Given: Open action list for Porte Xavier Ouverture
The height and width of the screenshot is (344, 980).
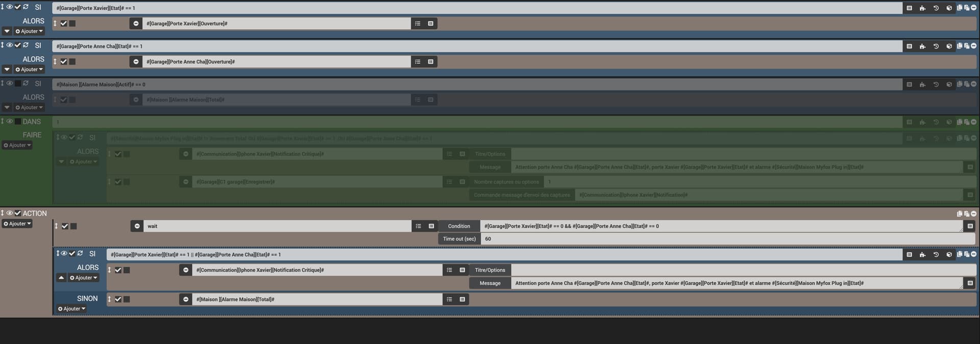Looking at the screenshot, I should [x=418, y=24].
